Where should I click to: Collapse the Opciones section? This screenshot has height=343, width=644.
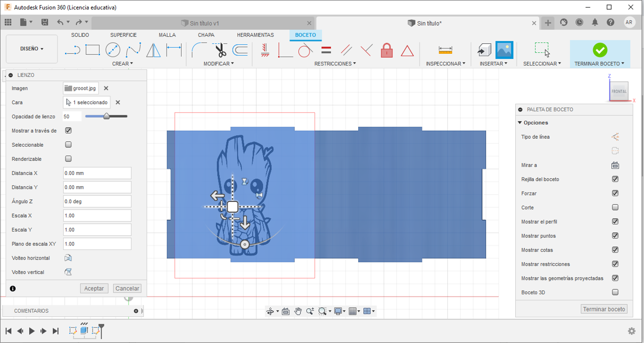coord(520,123)
